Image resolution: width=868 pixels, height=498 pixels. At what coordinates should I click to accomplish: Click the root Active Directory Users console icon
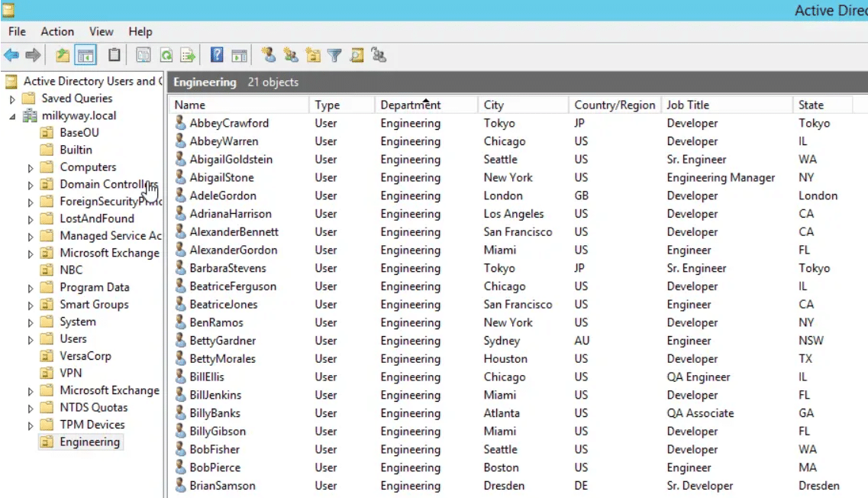(x=11, y=82)
